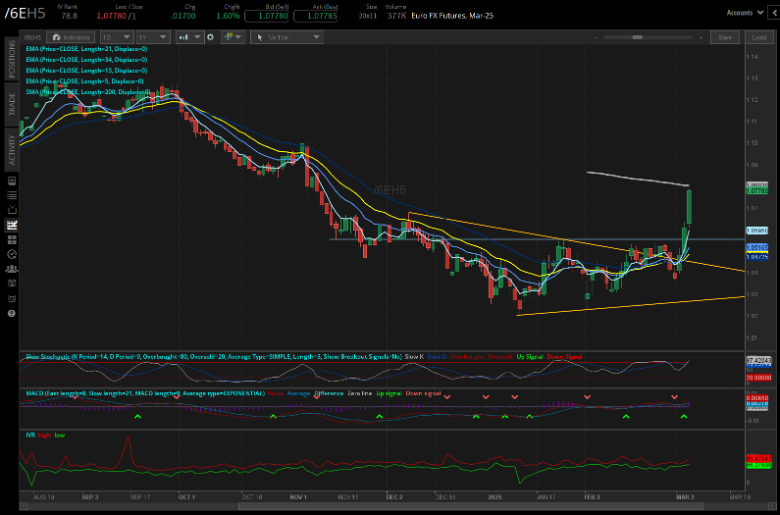Viewport: 780px width, 515px height.
Task: Click the latest green candle on chart
Action: [x=689, y=207]
